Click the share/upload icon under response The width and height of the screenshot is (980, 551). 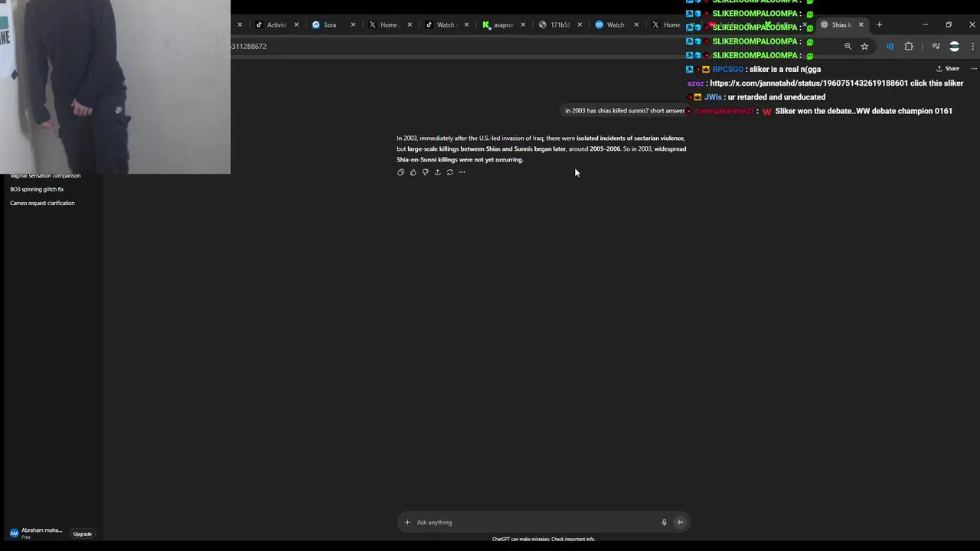(437, 172)
